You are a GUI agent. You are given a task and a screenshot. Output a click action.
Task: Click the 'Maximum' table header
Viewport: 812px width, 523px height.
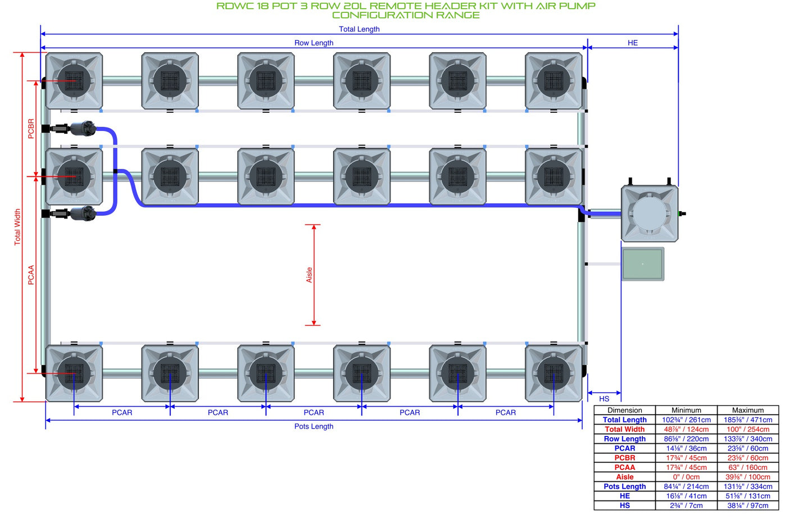coord(748,411)
